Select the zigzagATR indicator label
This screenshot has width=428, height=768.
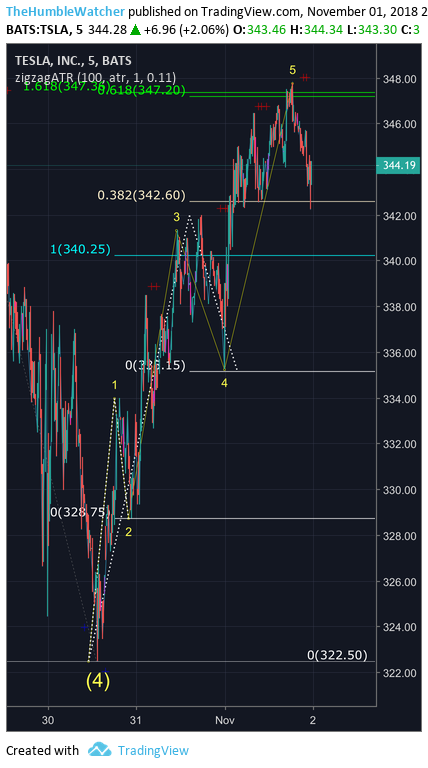tap(95, 77)
